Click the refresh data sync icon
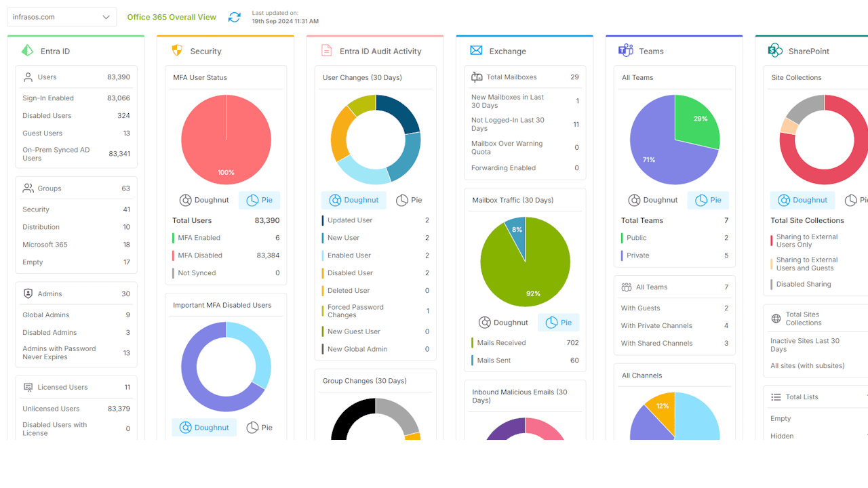 [x=234, y=17]
